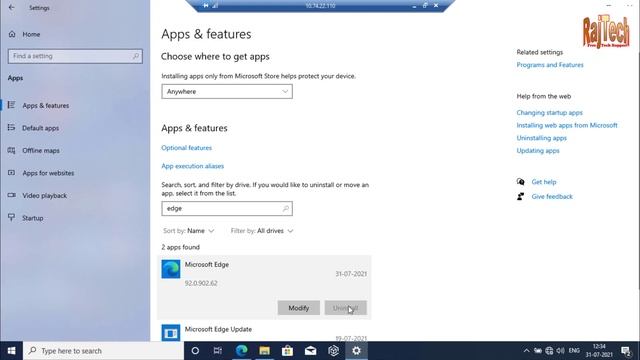Open Video playback section
This screenshot has width=640, height=360.
point(44,196)
